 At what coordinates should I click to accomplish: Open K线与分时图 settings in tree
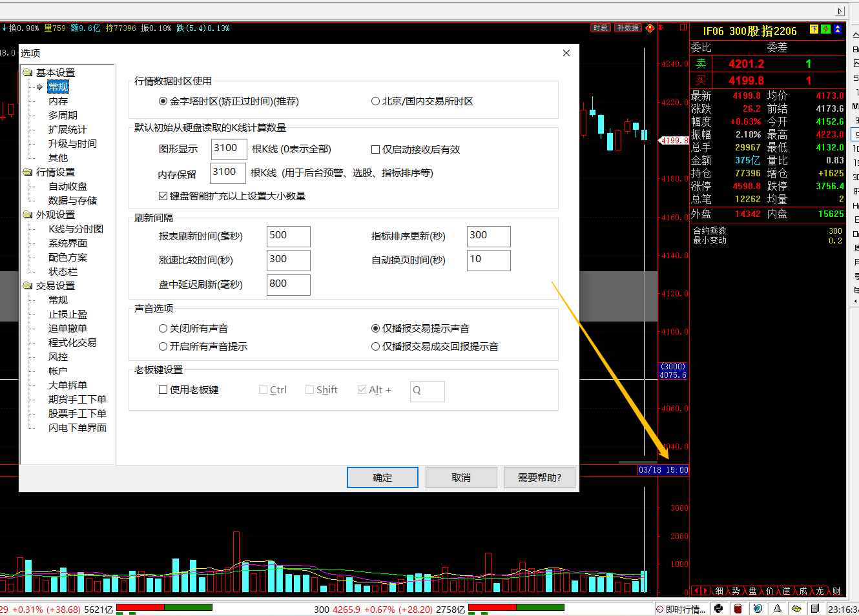point(76,229)
